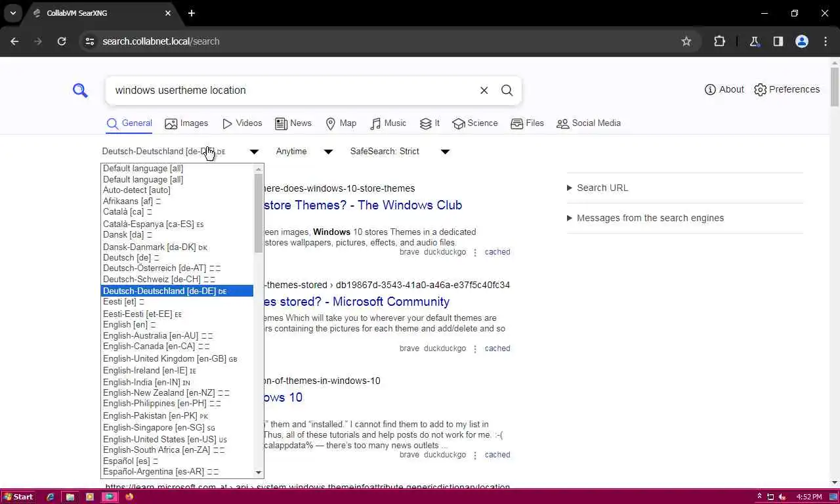Open a new browser tab
The image size is (840, 504).
pos(191,13)
